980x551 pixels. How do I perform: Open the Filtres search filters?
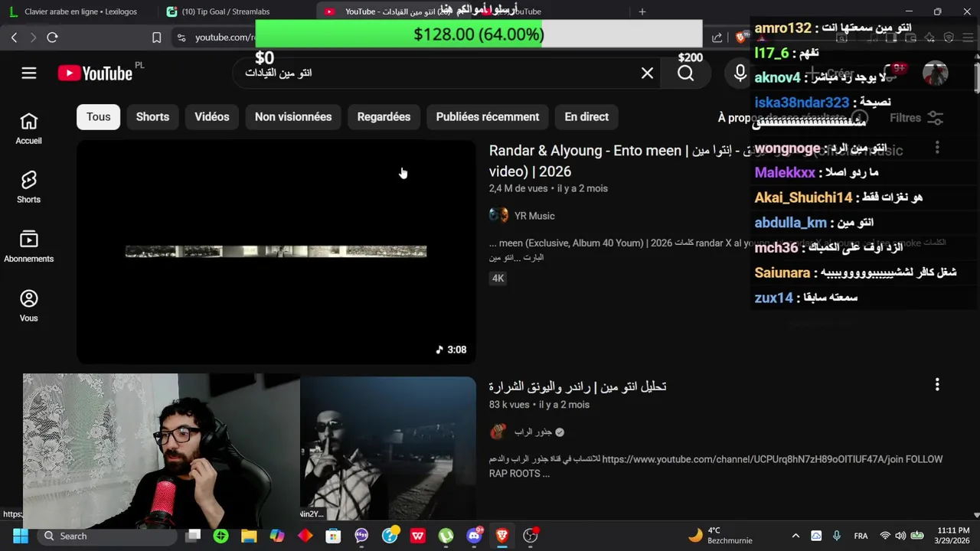point(916,118)
